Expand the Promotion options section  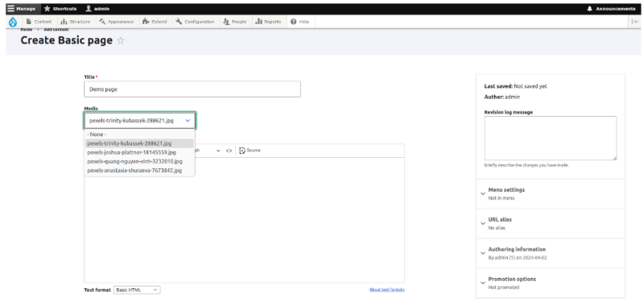pyautogui.click(x=551, y=283)
